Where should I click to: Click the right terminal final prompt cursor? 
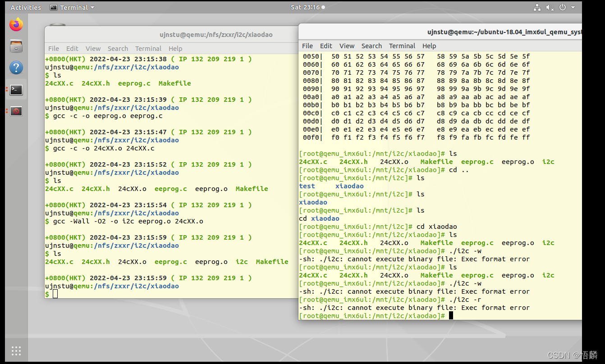(451, 316)
